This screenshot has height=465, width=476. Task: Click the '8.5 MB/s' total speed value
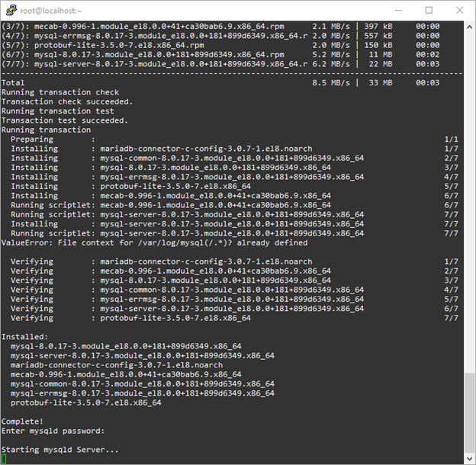pos(331,83)
